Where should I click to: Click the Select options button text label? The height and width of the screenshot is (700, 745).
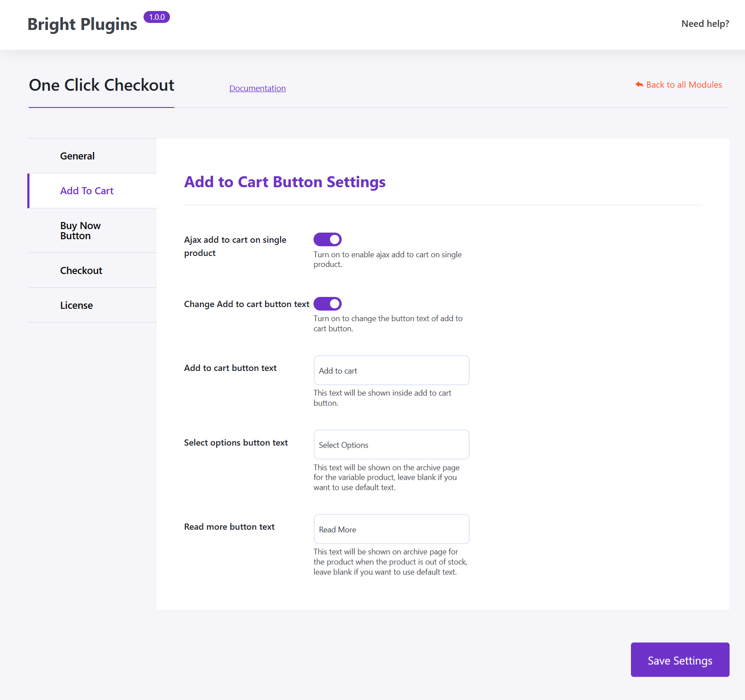(x=236, y=443)
